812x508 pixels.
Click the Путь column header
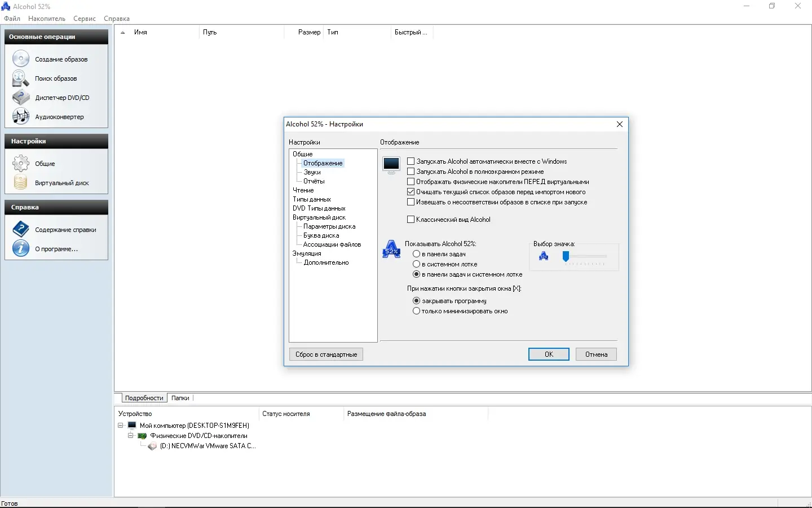pos(241,33)
